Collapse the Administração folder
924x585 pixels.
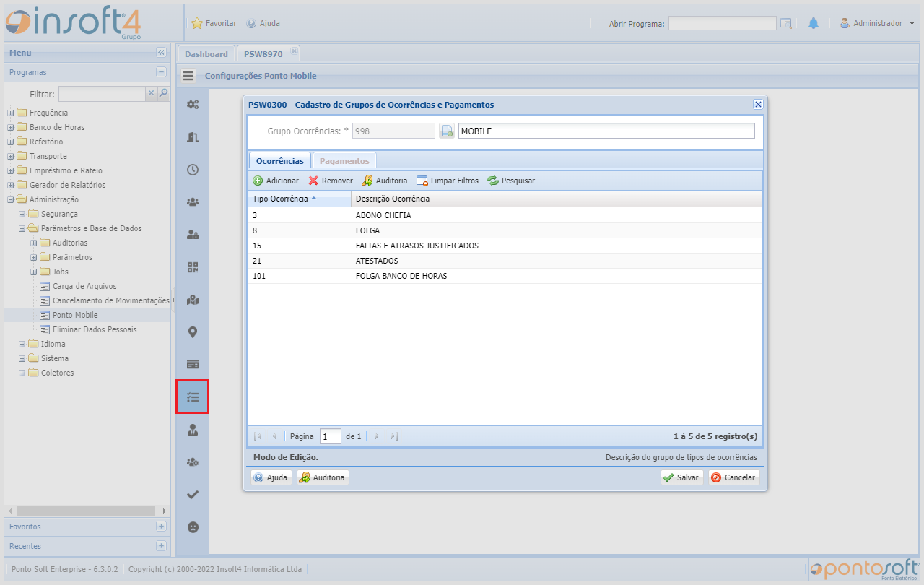tap(11, 199)
